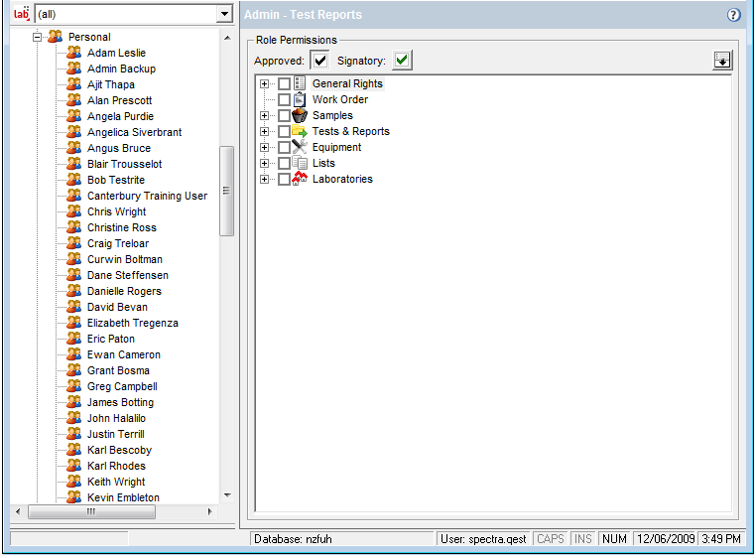The image size is (756, 558).
Task: Click the Tests & Reports folder icon
Action: tap(300, 132)
